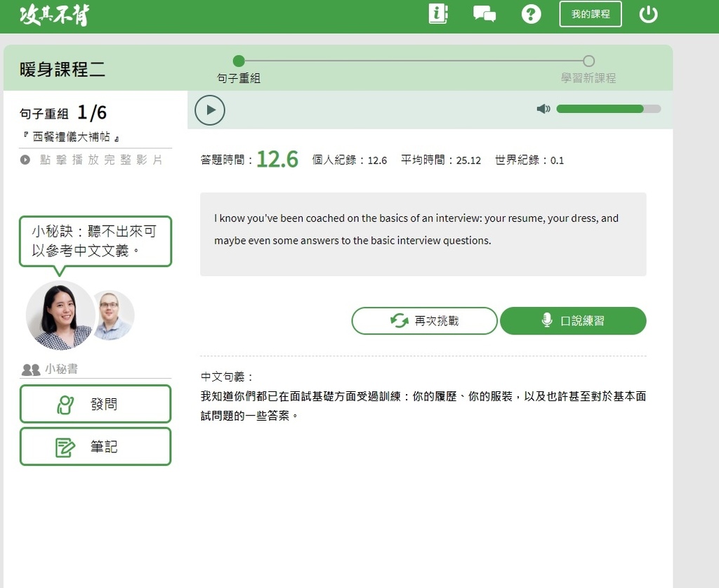Click the 攻其不背 site logo
Screen dimensions: 719x588
[54, 15]
